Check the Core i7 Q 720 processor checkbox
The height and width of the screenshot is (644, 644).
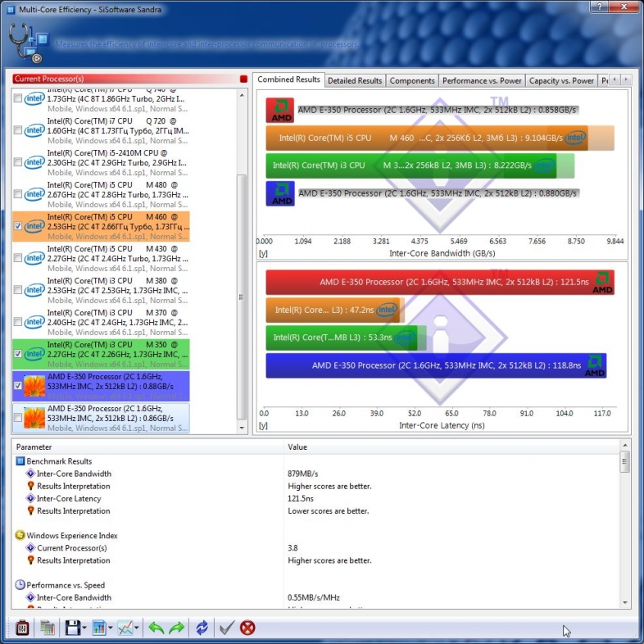click(x=18, y=130)
